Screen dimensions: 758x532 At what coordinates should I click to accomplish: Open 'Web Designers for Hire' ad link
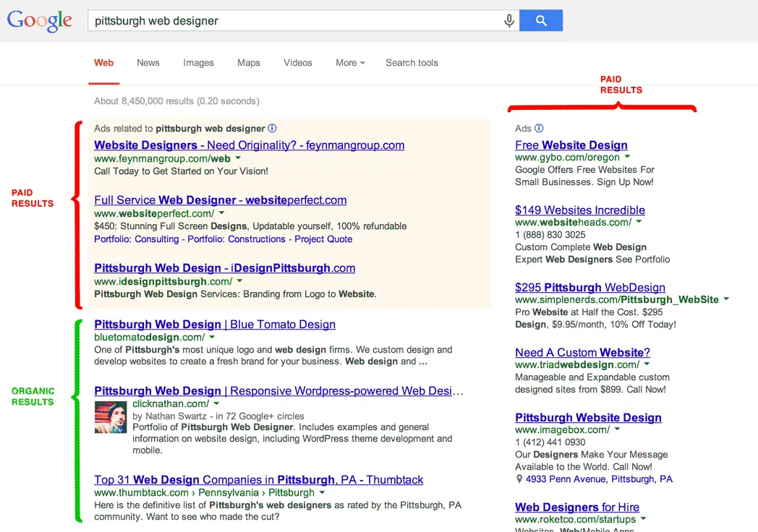(x=577, y=507)
